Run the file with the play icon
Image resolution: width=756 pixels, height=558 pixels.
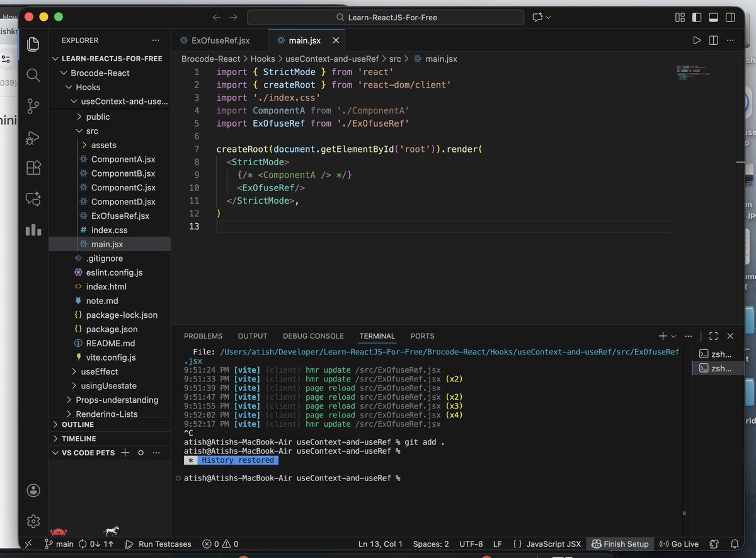(697, 40)
